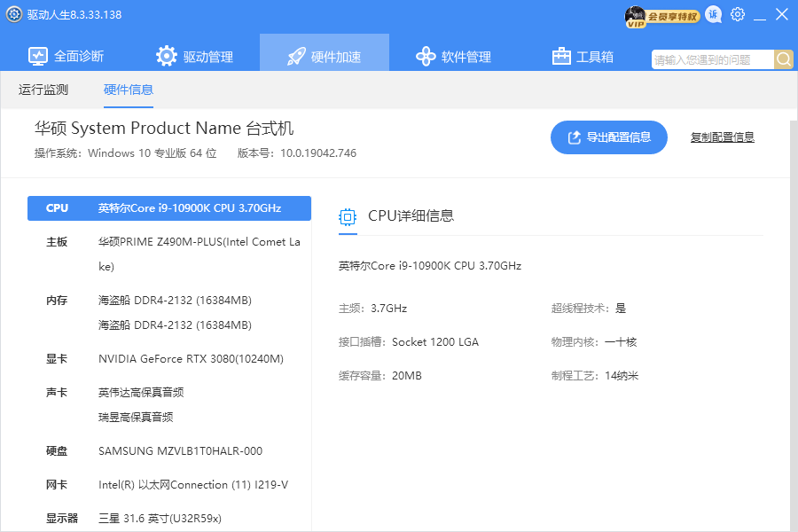
Task: Click 华硕 System Product Name 台式机 heading
Action: pos(164,128)
